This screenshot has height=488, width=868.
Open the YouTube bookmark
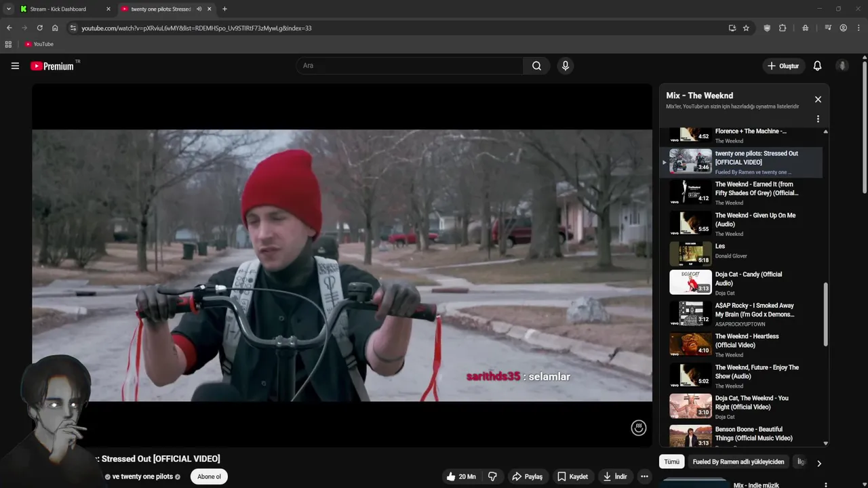click(39, 44)
